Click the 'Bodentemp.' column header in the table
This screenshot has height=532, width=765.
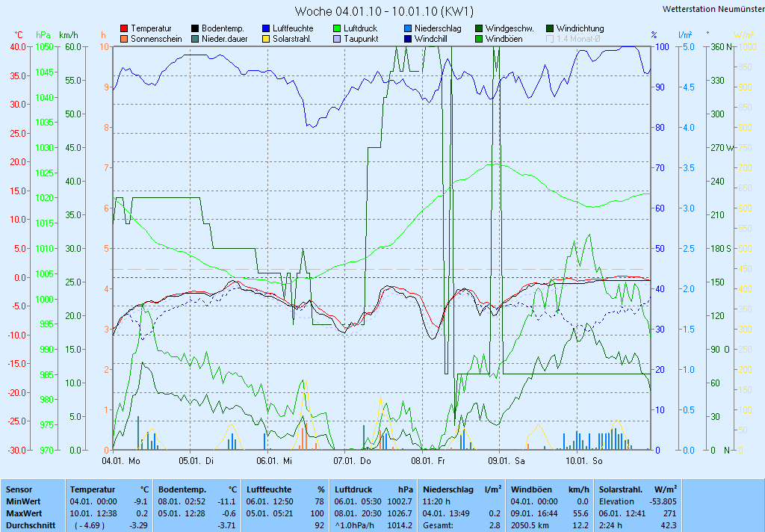182,489
